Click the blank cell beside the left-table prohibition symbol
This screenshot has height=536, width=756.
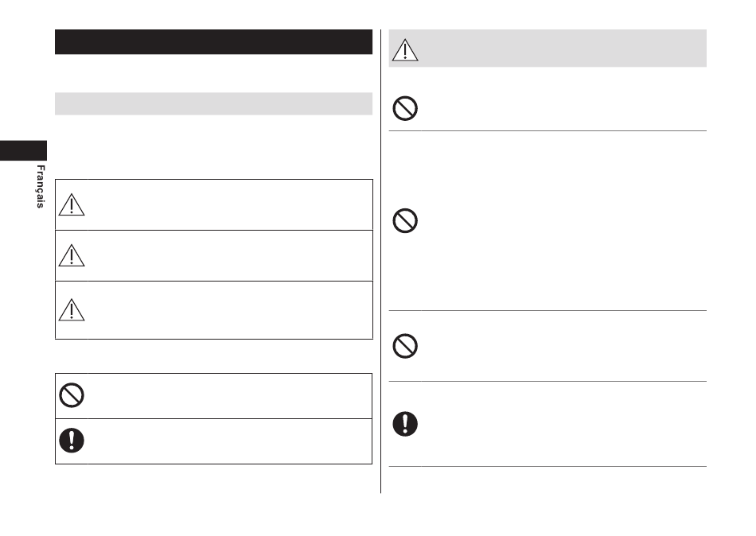point(230,396)
